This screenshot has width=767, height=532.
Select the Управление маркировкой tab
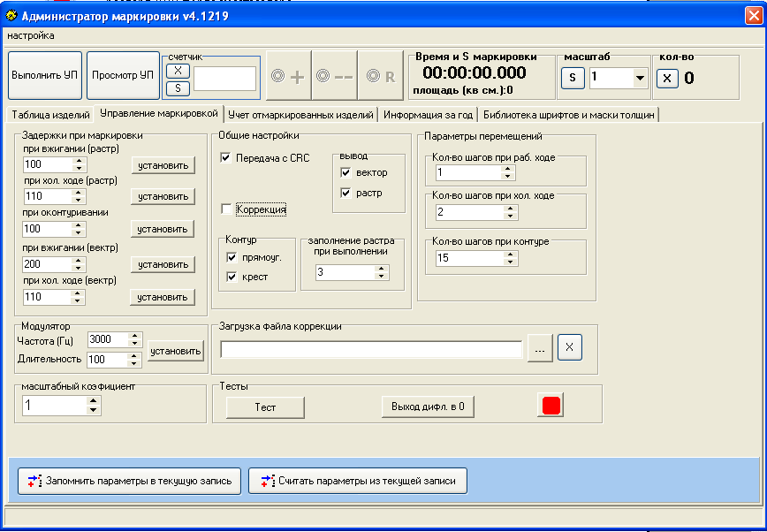tap(159, 113)
